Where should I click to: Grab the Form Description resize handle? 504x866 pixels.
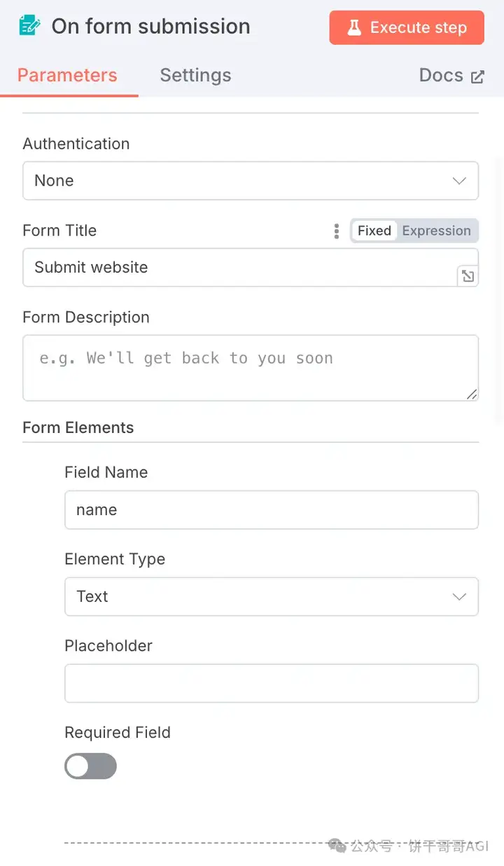click(472, 394)
